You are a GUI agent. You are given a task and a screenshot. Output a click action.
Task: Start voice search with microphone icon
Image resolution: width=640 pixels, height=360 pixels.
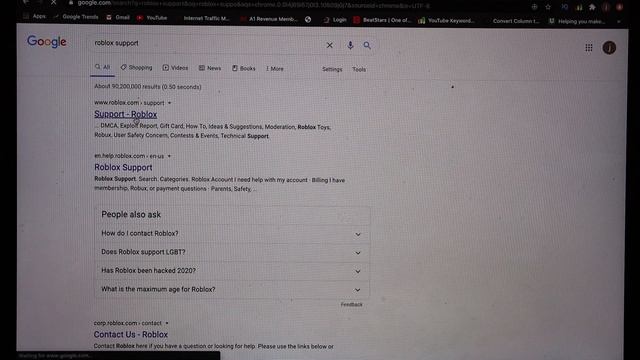350,45
